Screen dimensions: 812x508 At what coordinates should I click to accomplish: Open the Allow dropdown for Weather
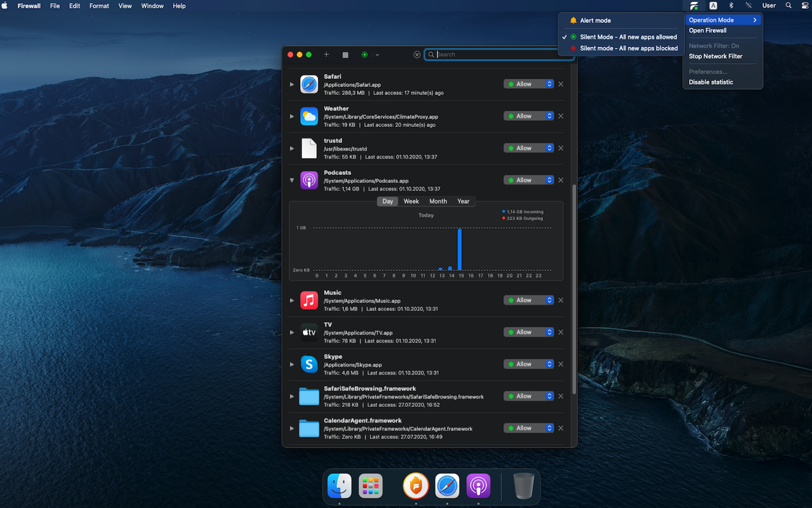(528, 116)
